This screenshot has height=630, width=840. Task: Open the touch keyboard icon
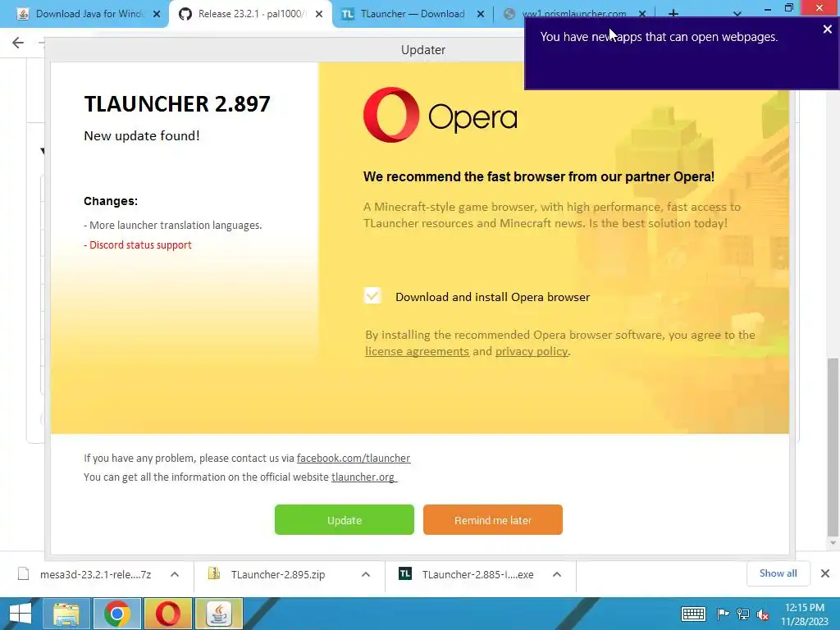pyautogui.click(x=692, y=614)
